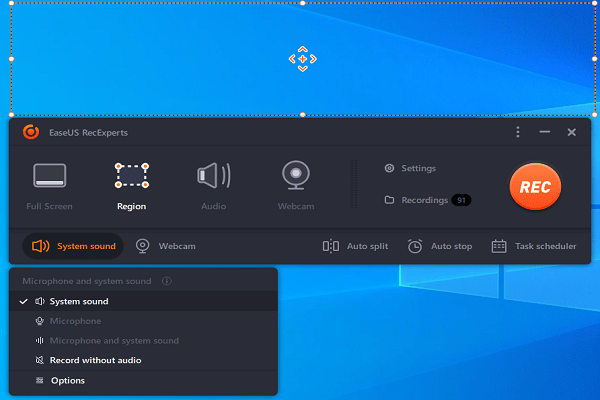Click the left-middle handle of the recording region
600x400 pixels.
(11, 59)
